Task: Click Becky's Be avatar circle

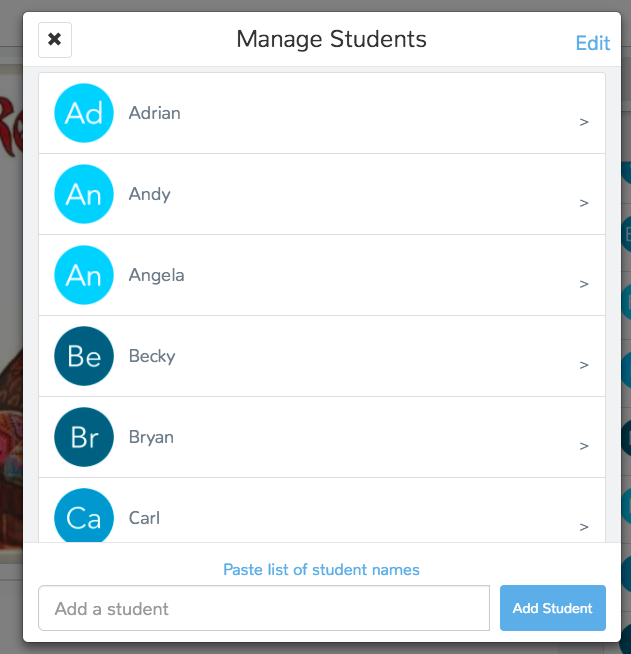Action: tap(84, 356)
